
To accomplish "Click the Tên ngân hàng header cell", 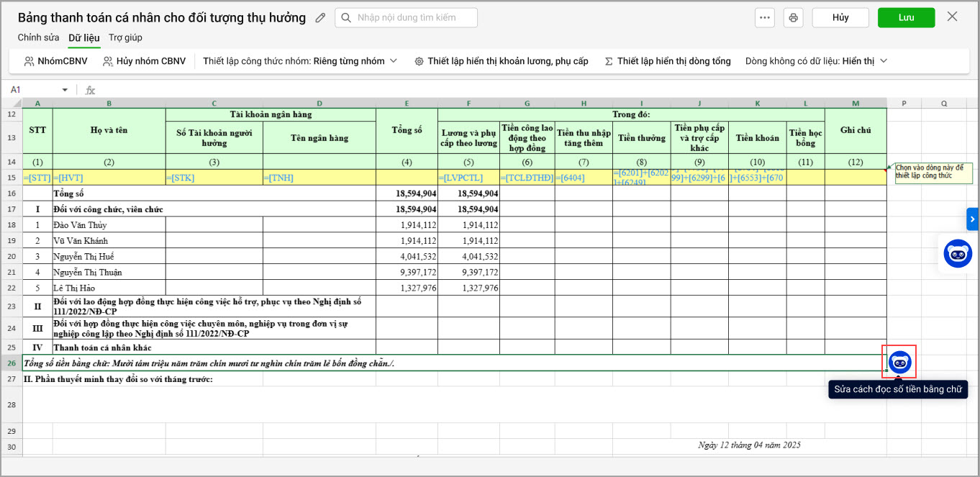I will [x=319, y=137].
